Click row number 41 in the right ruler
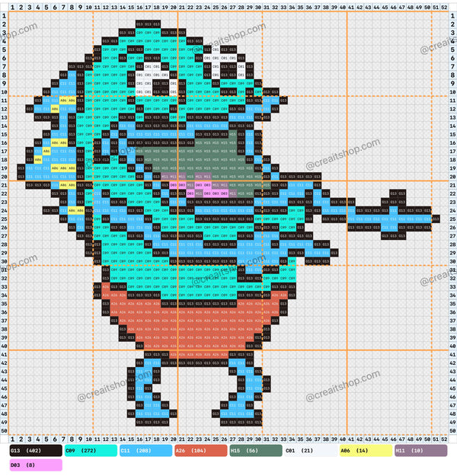Image resolution: width=457 pixels, height=476 pixels. point(452,354)
